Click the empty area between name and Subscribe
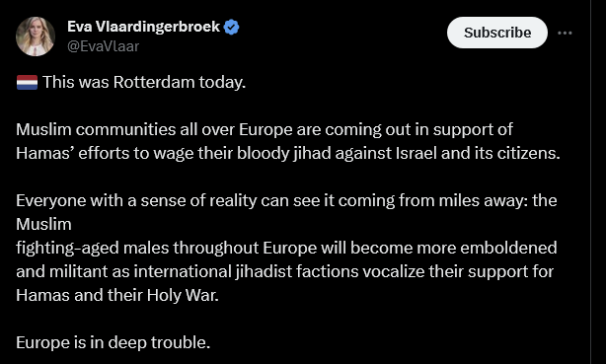The width and height of the screenshot is (606, 364). (x=343, y=33)
